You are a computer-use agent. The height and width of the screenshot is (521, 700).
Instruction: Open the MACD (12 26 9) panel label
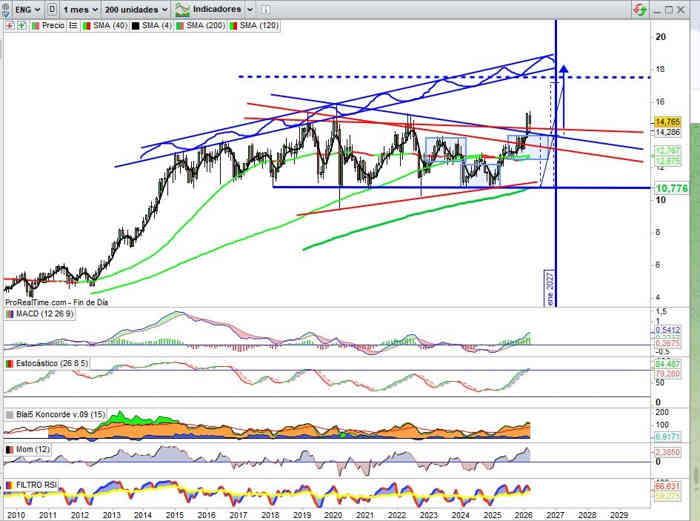coord(46,315)
